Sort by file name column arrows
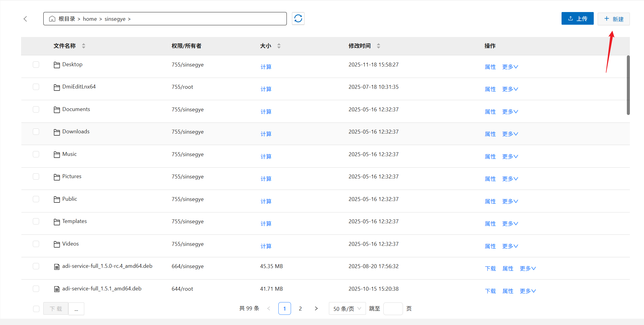644x325 pixels. pos(84,46)
